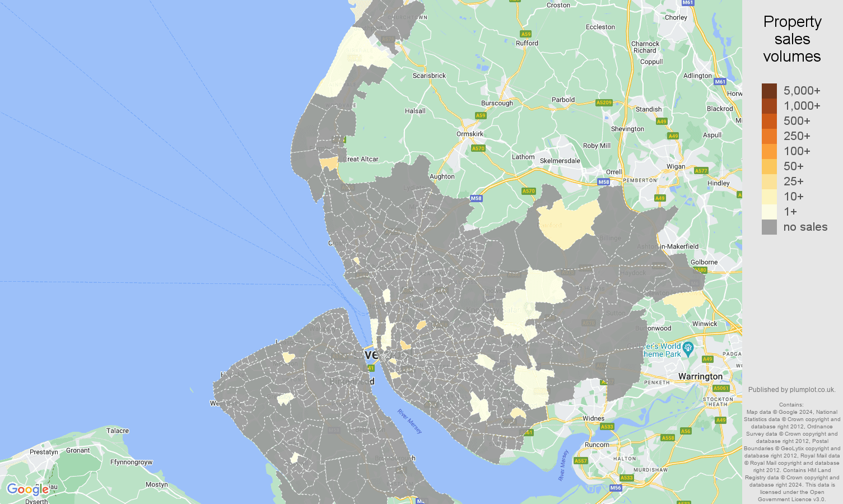Click the A570 road shield near Ormskirk
This screenshot has height=504, width=843.
point(478,148)
